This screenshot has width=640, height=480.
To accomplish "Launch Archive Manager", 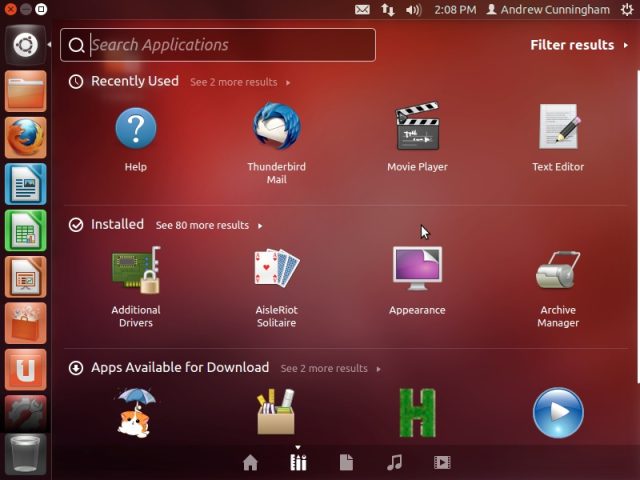I will click(x=558, y=270).
